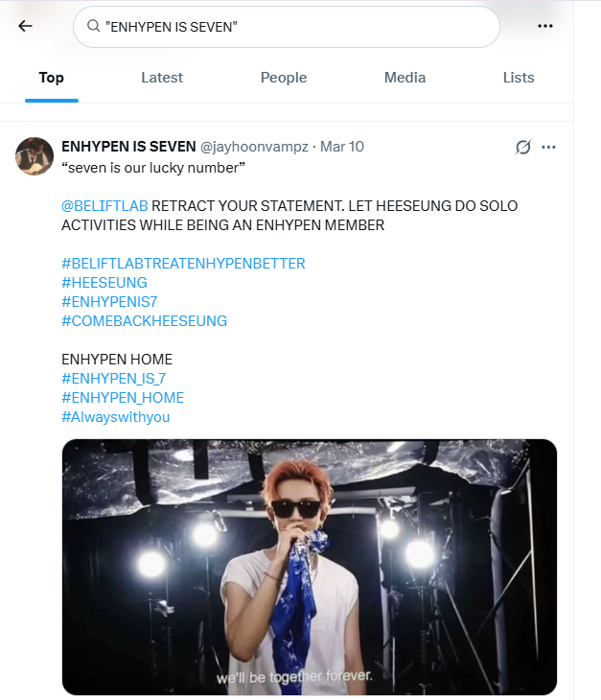Click the #BELIFTLABTREATENHYPENBETTER hashtag
Viewport: 601px width, 700px height.
183,264
